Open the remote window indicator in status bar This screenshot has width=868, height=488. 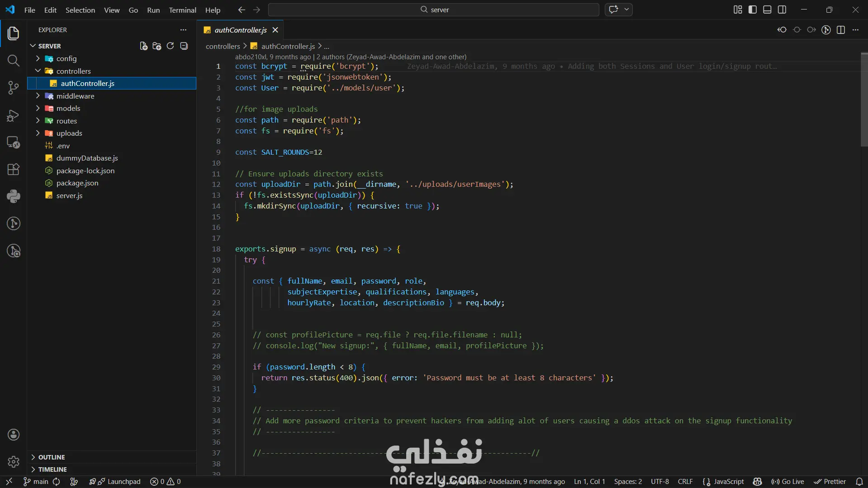[x=9, y=482]
